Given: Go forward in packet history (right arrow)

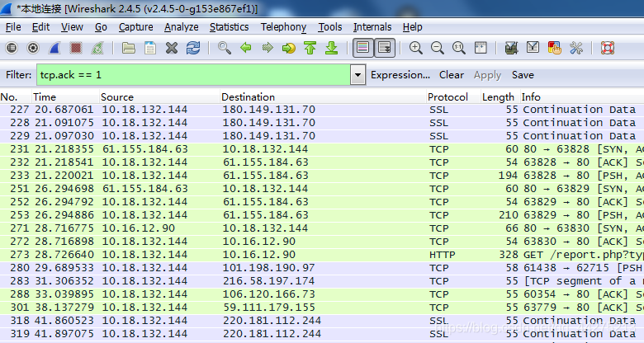Looking at the screenshot, I should pos(268,48).
